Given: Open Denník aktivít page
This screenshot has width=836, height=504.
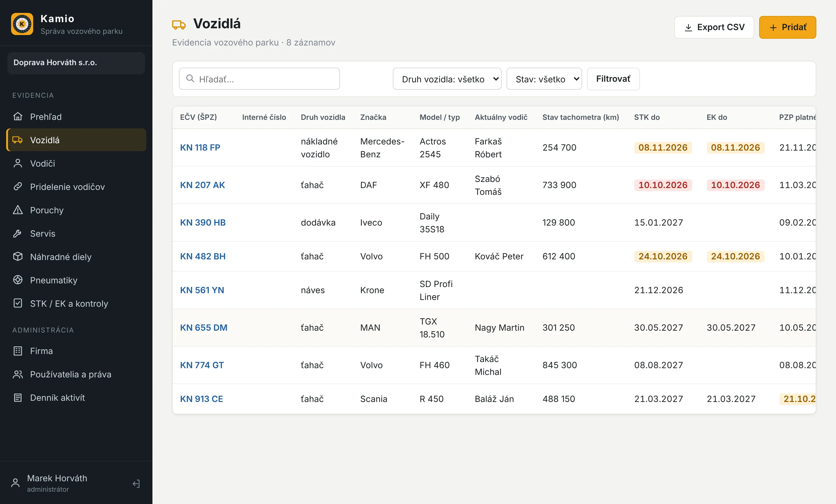Looking at the screenshot, I should coord(76,397).
